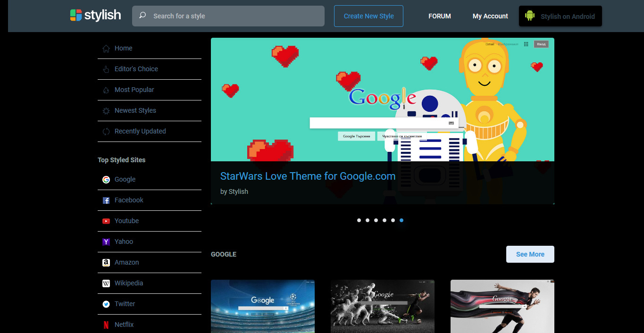Click the Create New Style button
Screen dimensions: 644x333
point(368,16)
